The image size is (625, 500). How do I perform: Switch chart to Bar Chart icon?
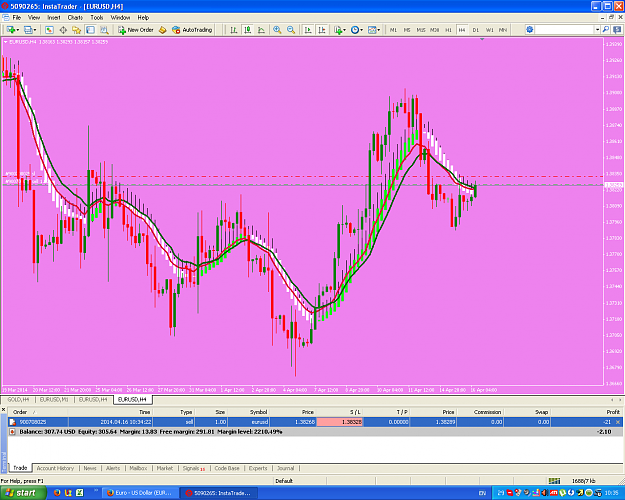[234, 30]
